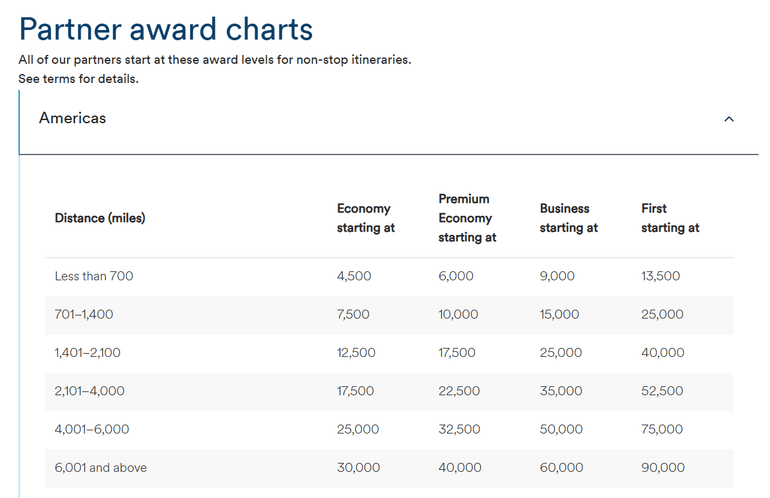Click the intro sentence about non-stop itineraries
This screenshot has width=770, height=498.
[214, 59]
